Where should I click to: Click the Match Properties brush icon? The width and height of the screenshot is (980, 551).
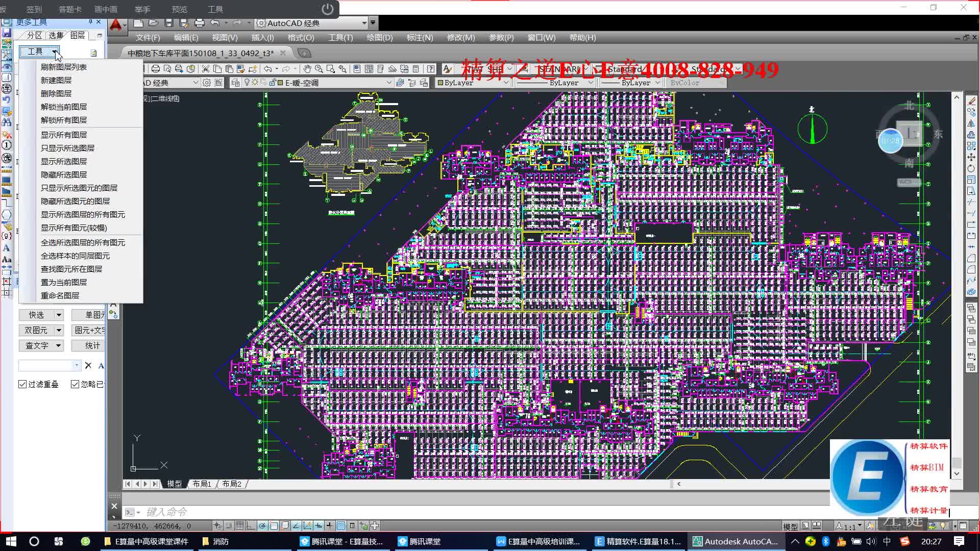point(241,69)
